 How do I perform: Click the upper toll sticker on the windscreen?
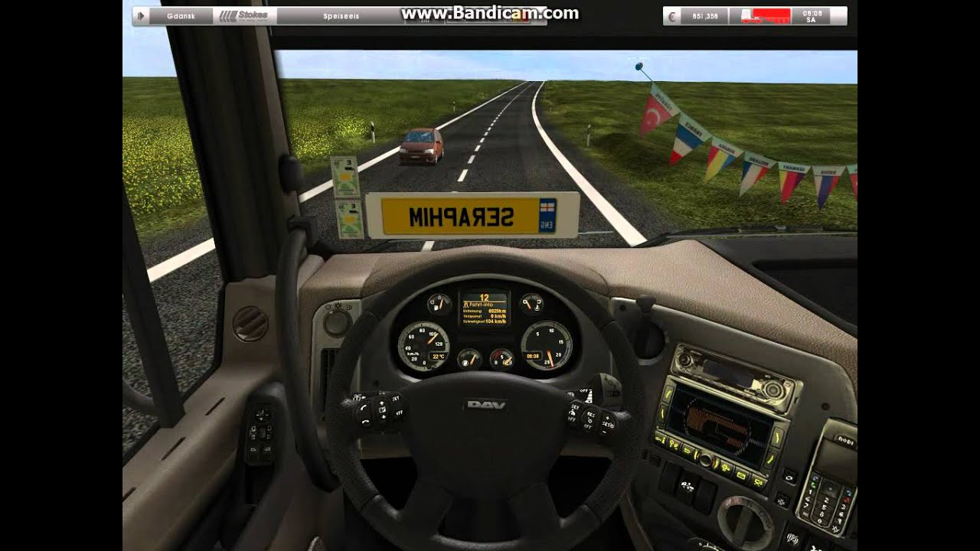pos(345,178)
